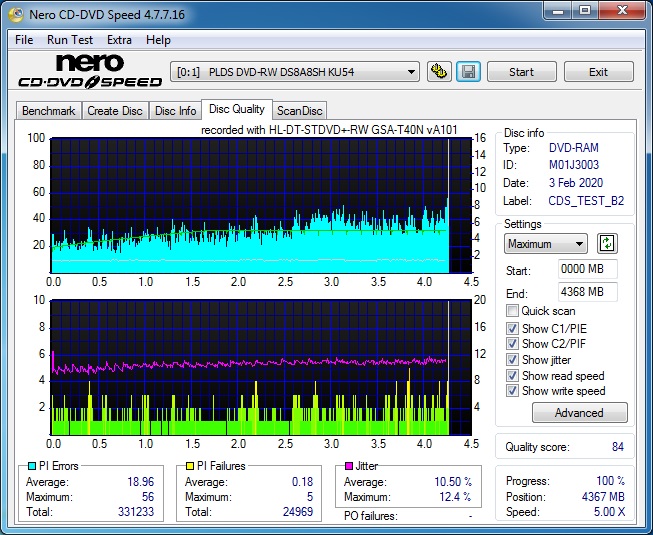
Task: Close the Nero CD-DVD Speed window
Action: [622, 11]
